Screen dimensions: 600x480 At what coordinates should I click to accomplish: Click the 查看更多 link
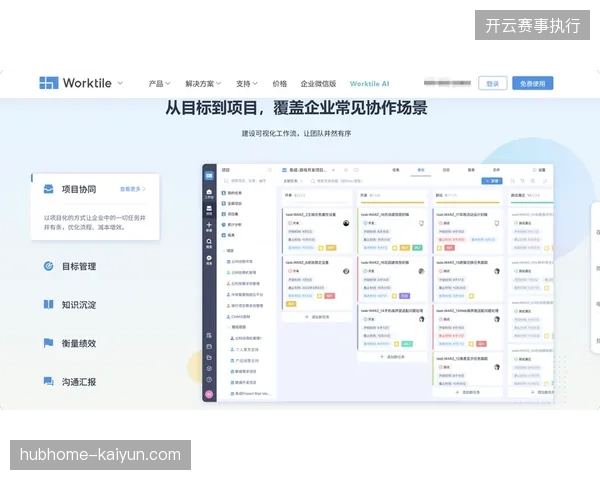click(132, 189)
